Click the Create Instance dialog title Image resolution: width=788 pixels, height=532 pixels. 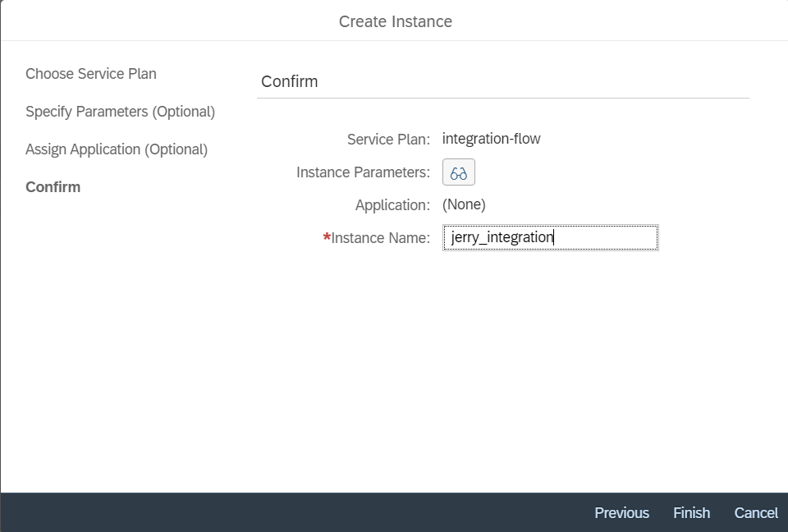395,21
